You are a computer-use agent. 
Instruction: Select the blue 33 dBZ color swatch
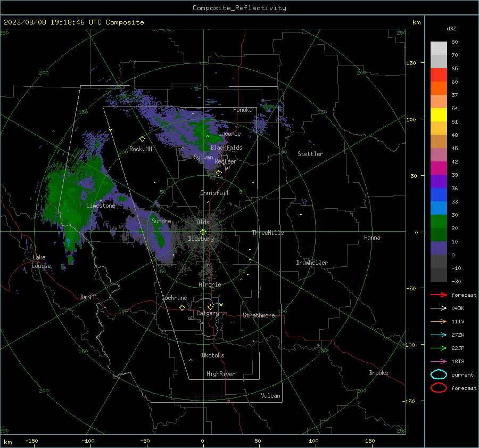pyautogui.click(x=439, y=195)
